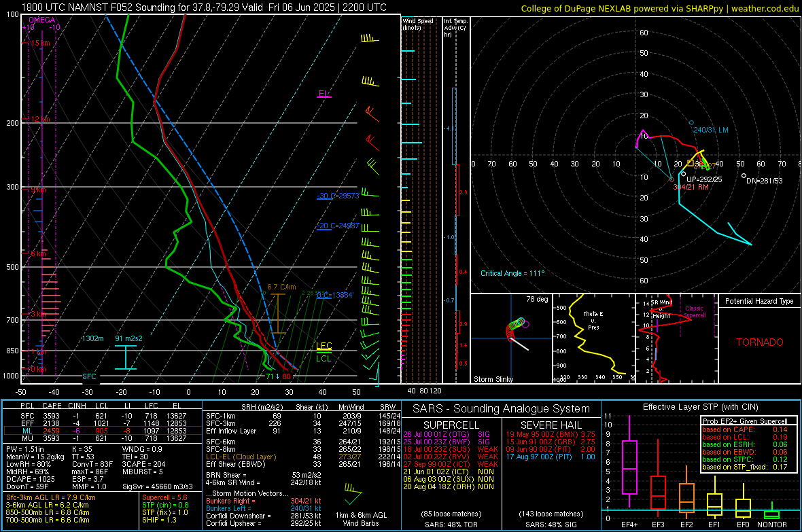This screenshot has width=802, height=532.
Task: Click the magenta 'OMEGA' label
Action: [x=42, y=20]
